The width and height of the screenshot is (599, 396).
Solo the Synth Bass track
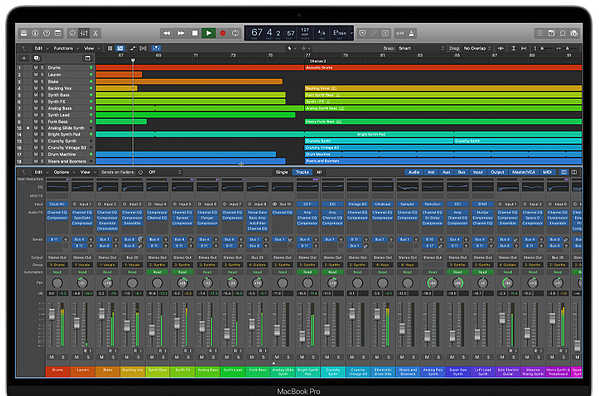click(x=42, y=95)
